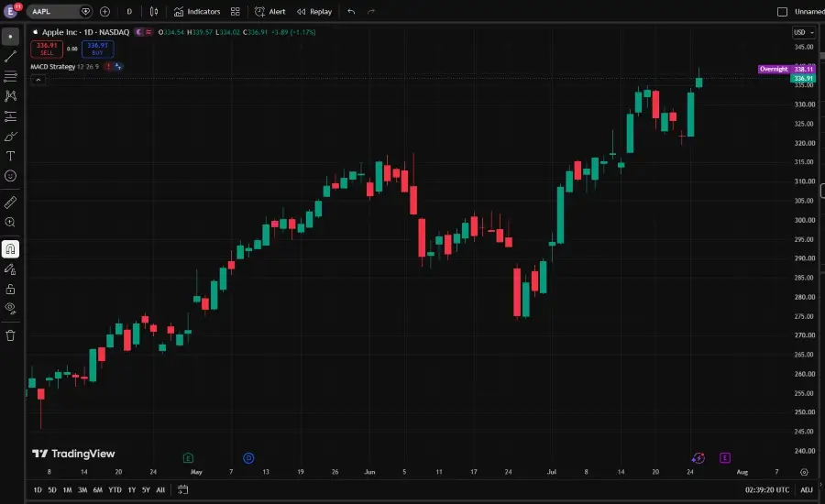Open the go to date calendar icon

pyautogui.click(x=182, y=489)
